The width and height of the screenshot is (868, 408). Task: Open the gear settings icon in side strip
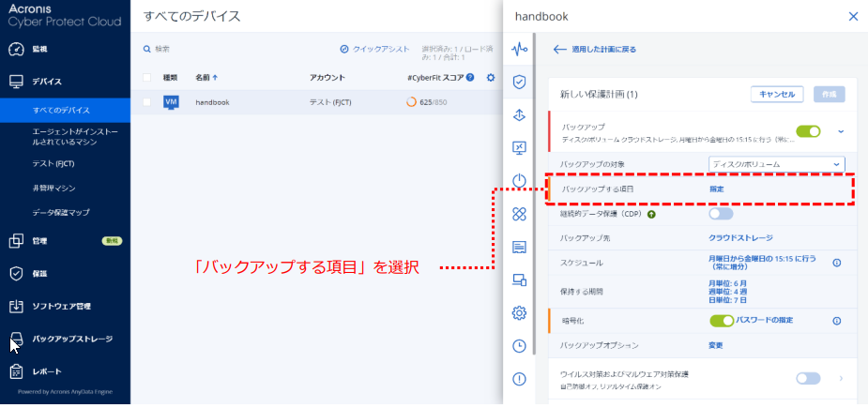(518, 313)
